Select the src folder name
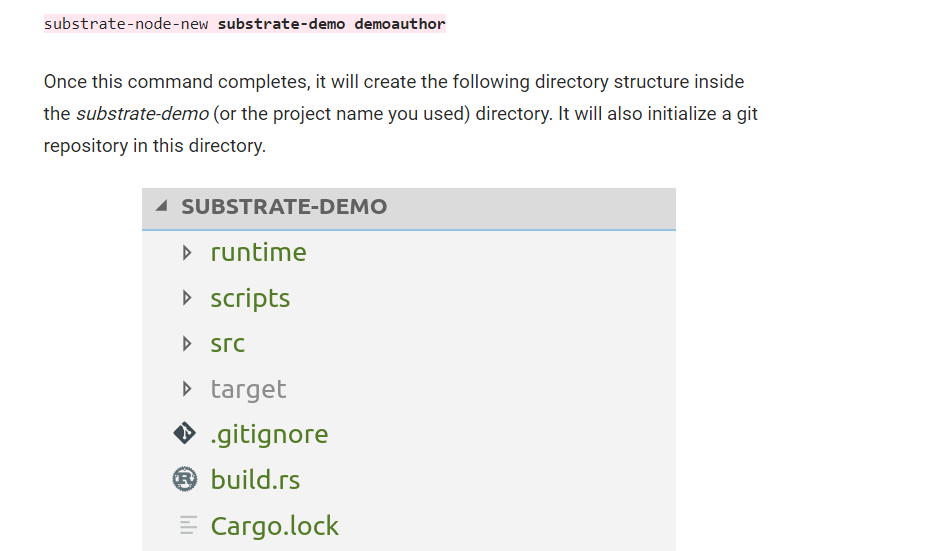The width and height of the screenshot is (933, 551). (x=227, y=344)
